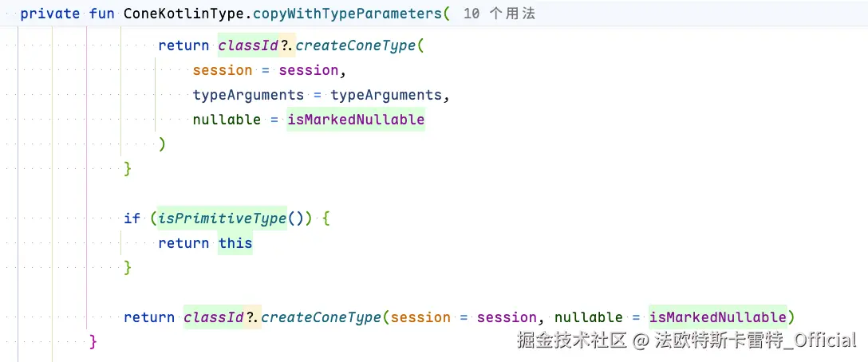Click the typeArguments value followed by a comma

click(x=386, y=95)
